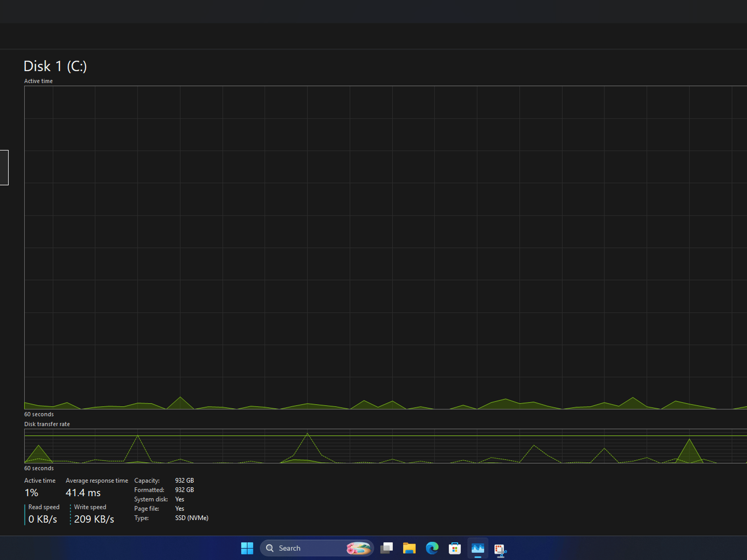Open Task View from the taskbar
This screenshot has height=560, width=747.
pyautogui.click(x=386, y=548)
